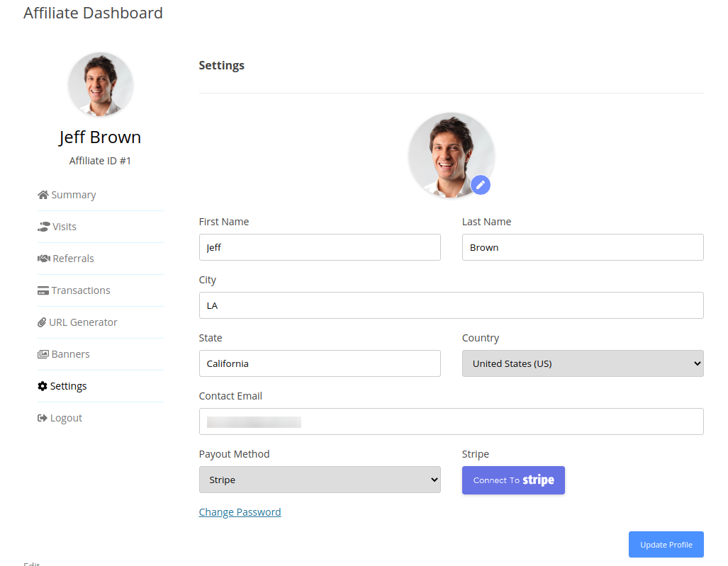Focus the Last Name input field
Viewport: 728px width, 566px height.
[583, 247]
